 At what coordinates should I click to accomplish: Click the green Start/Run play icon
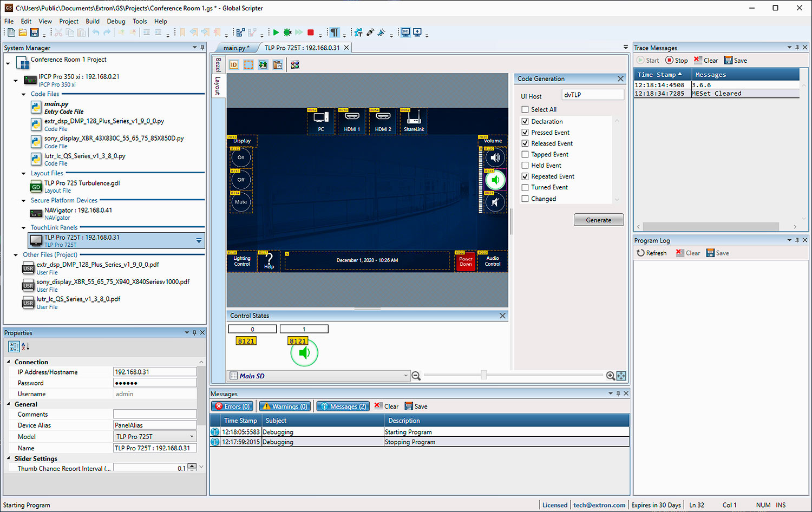(276, 33)
